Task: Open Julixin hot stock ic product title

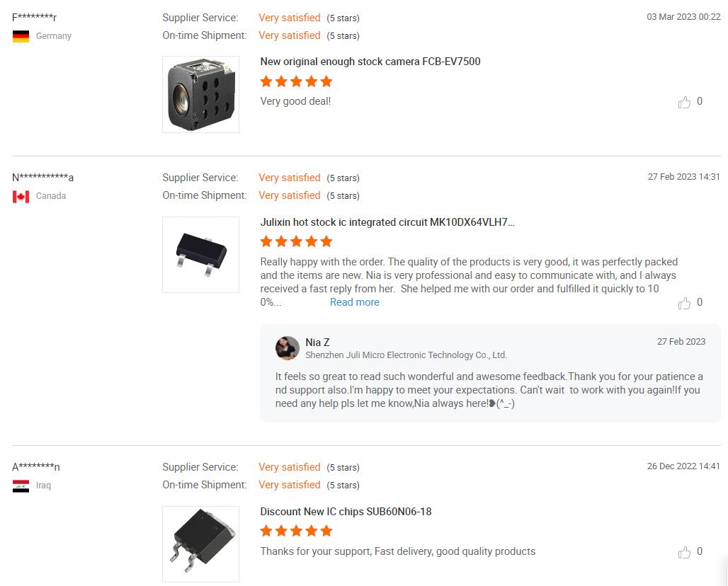Action: [387, 222]
